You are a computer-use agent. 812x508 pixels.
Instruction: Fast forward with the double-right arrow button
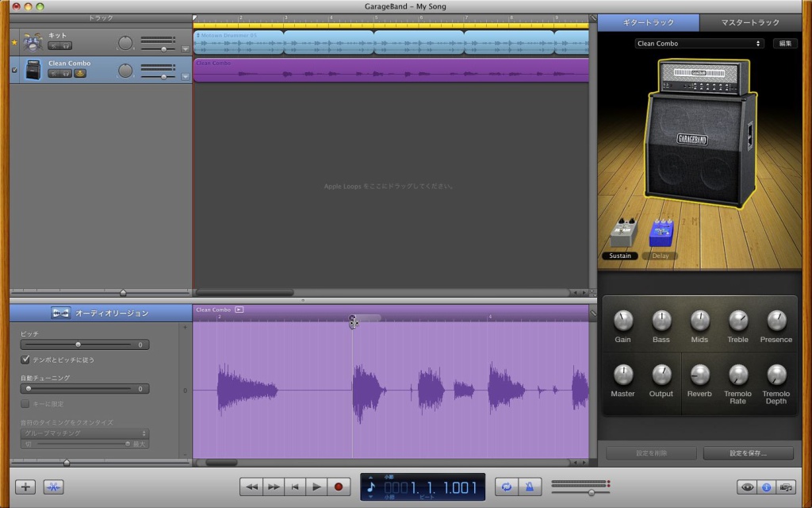tap(274, 487)
